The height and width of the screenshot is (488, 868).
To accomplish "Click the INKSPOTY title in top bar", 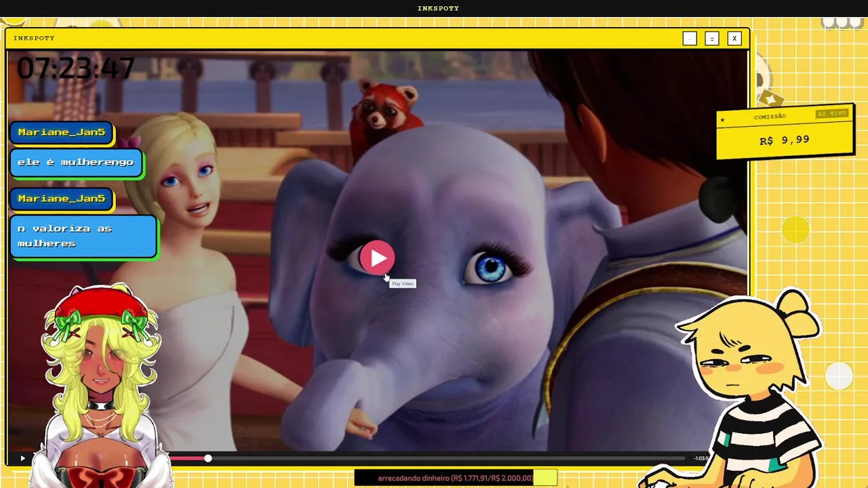I will tap(438, 8).
